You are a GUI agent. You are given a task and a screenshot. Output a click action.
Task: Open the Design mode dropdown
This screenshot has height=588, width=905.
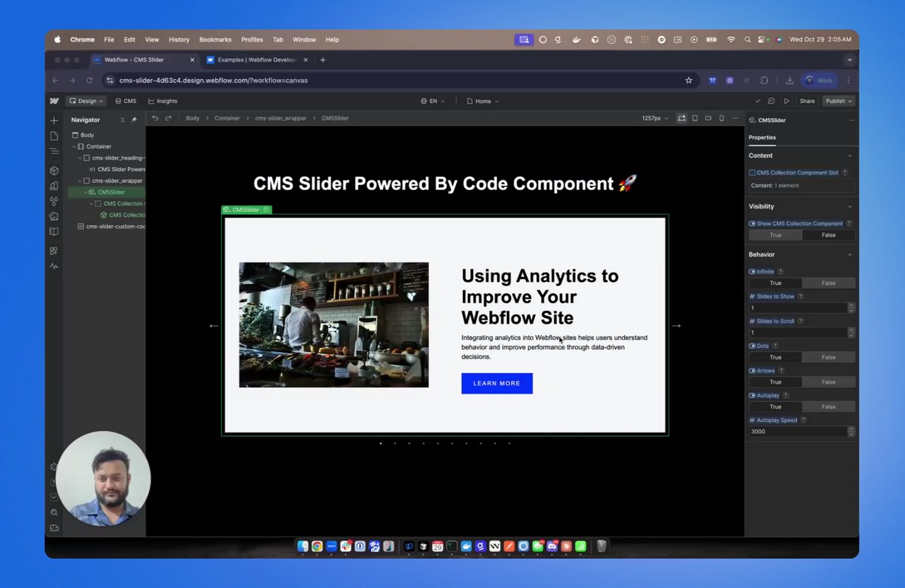point(86,101)
